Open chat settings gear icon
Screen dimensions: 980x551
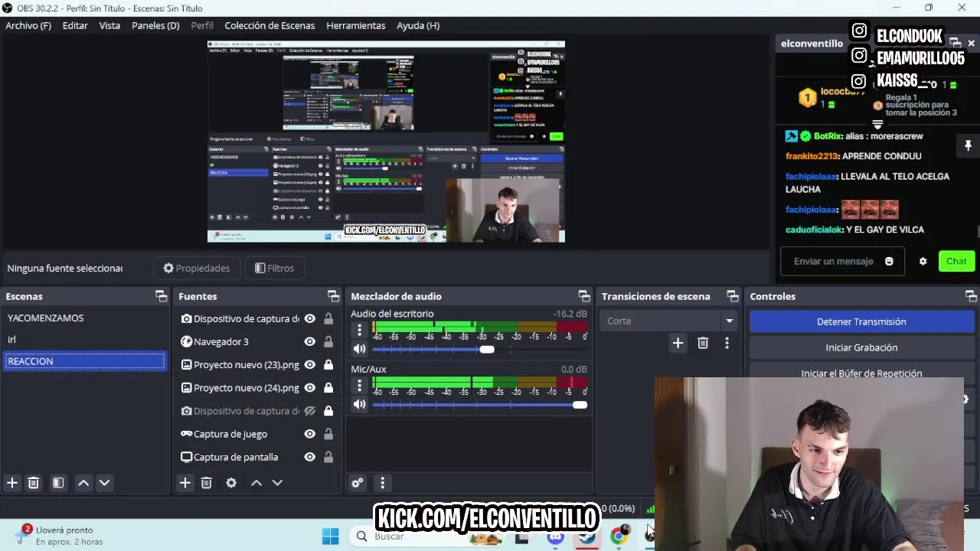coord(923,261)
